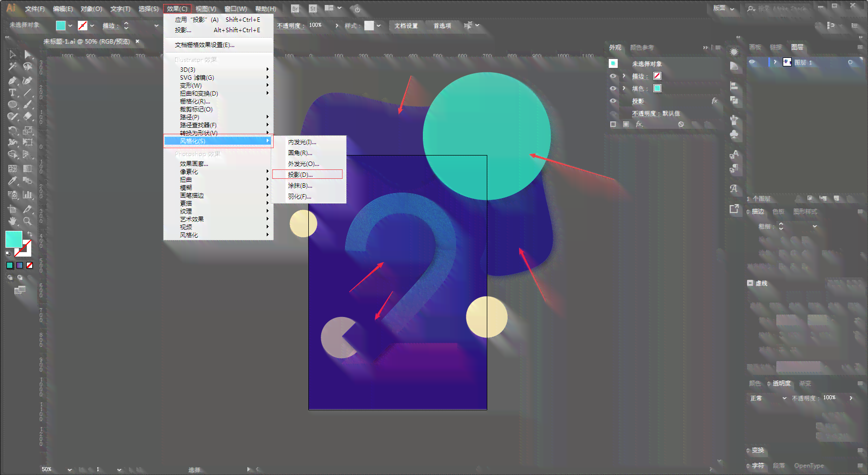This screenshot has height=475, width=868.
Task: Select the Line Segment tool
Action: 28,92
